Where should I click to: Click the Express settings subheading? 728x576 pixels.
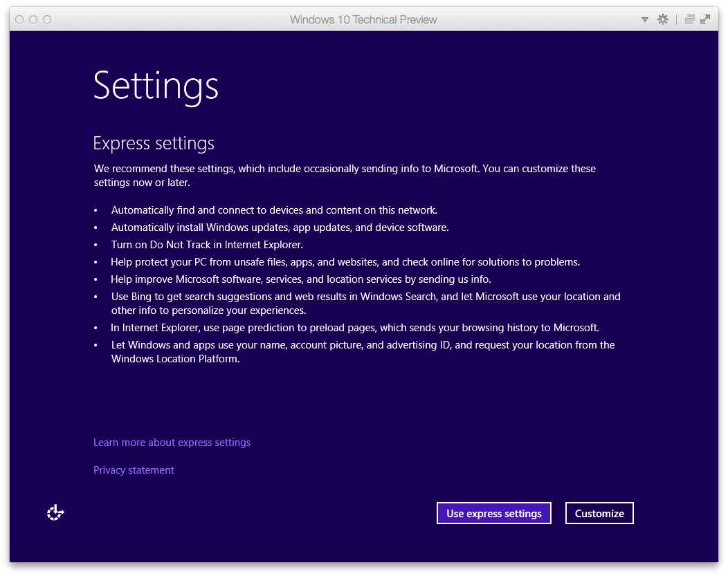tap(154, 143)
